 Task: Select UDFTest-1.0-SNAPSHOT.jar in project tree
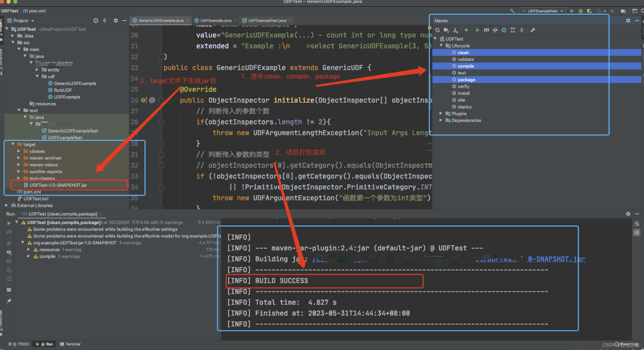click(x=58, y=185)
